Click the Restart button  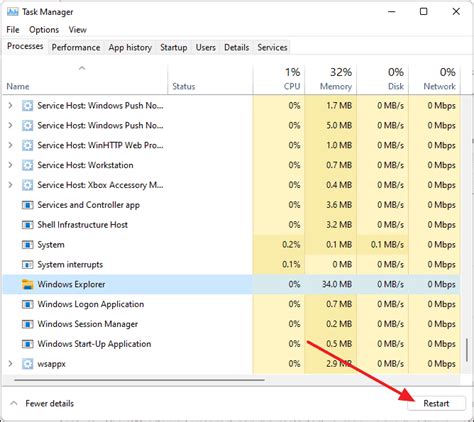436,403
